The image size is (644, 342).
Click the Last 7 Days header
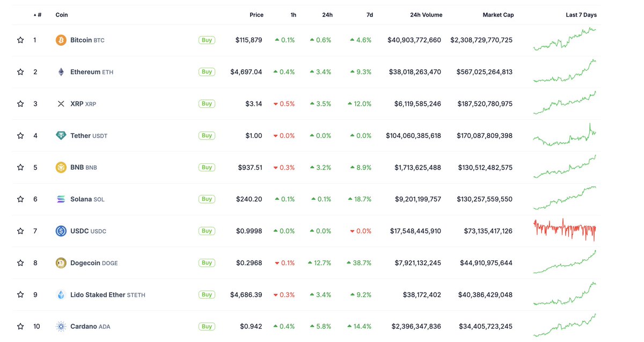pyautogui.click(x=581, y=15)
